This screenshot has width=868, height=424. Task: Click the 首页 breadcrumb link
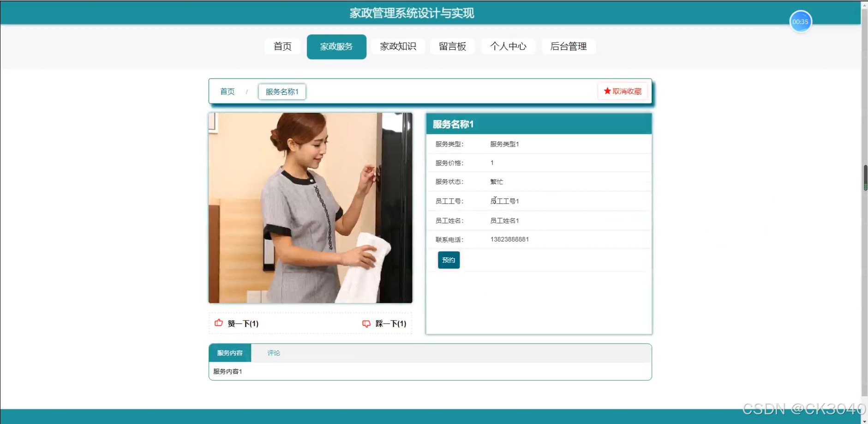tap(227, 91)
